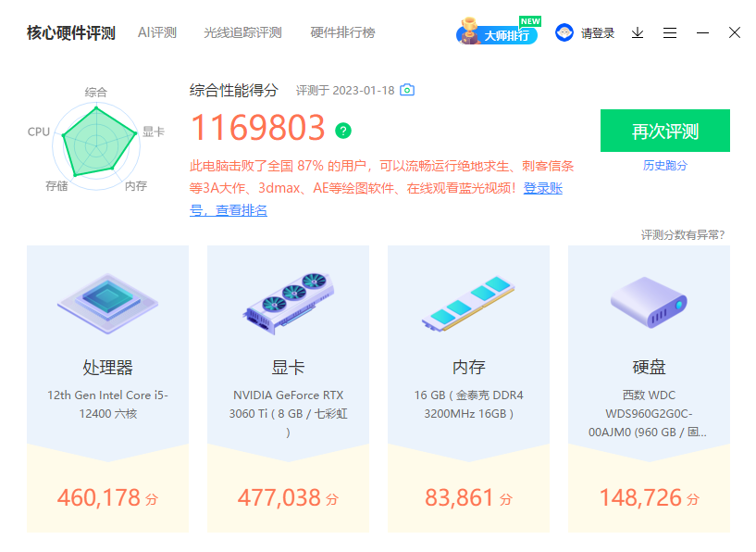This screenshot has width=756, height=552.
Task: Click the graphics card illustration
Action: [289, 303]
